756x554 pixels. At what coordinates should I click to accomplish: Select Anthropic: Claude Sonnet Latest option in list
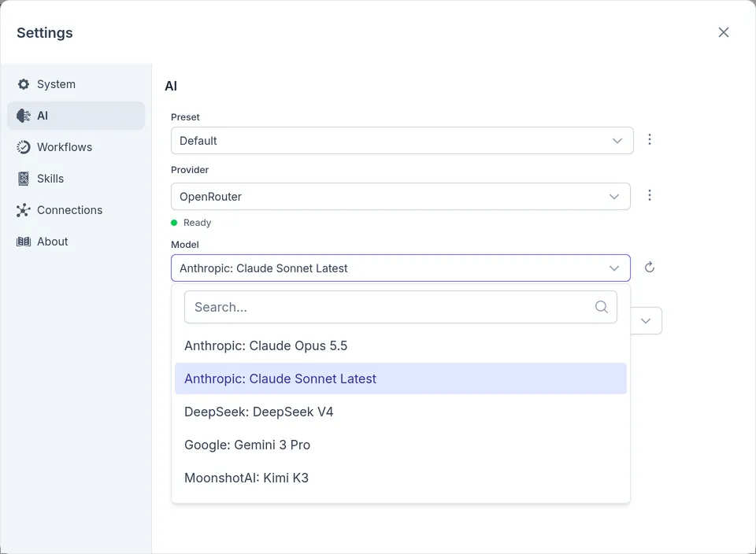click(x=401, y=379)
